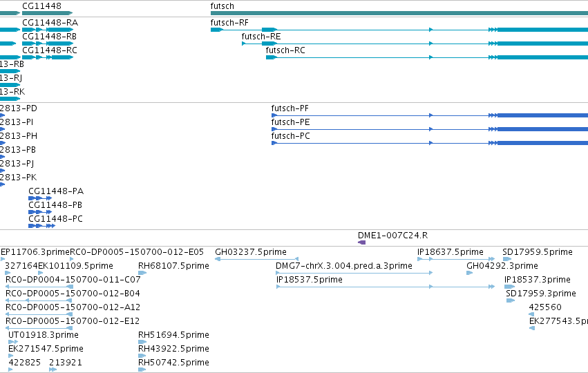This screenshot has width=588, height=373.
Task: Click the RC0-DP0005-150700-012-E12 label
Action: pyautogui.click(x=73, y=321)
